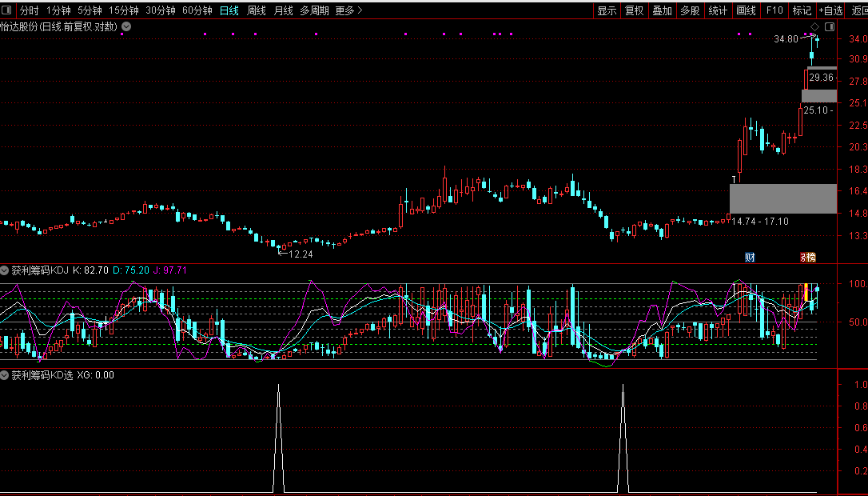Switch to 周线 weekly chart
Image resolution: width=868 pixels, height=496 pixels.
(257, 10)
